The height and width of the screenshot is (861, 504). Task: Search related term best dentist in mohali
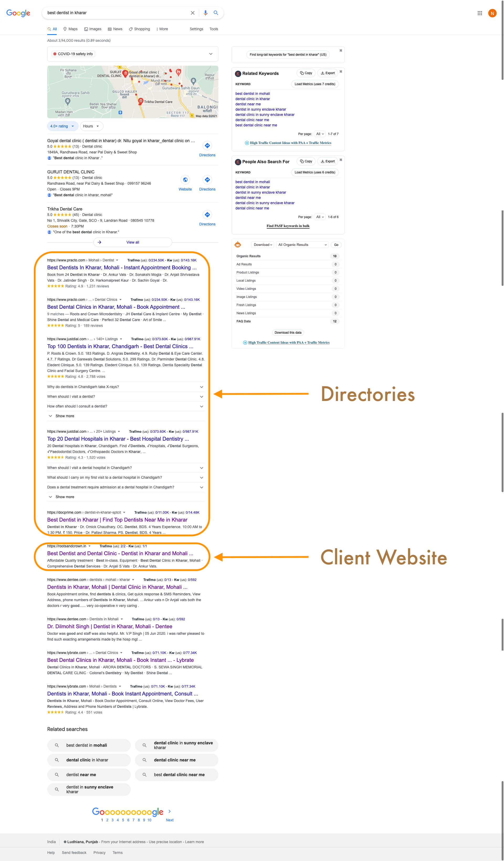89,745
